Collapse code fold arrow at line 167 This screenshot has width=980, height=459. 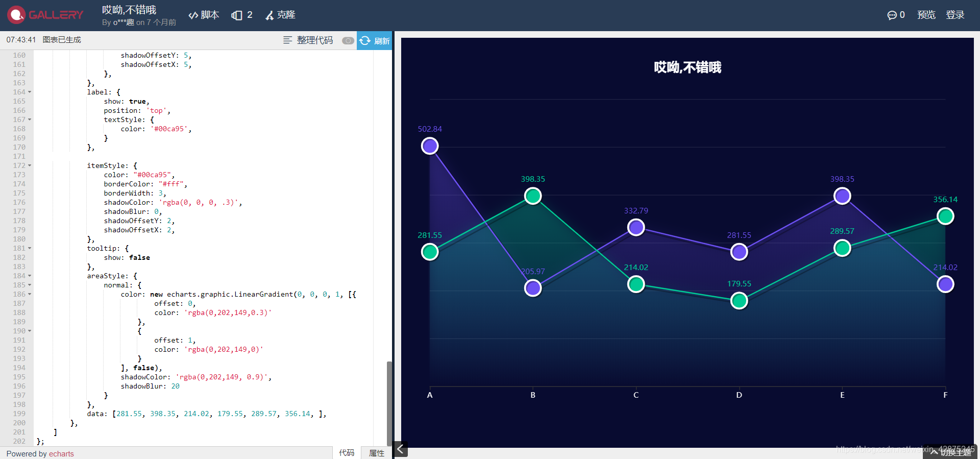[30, 119]
